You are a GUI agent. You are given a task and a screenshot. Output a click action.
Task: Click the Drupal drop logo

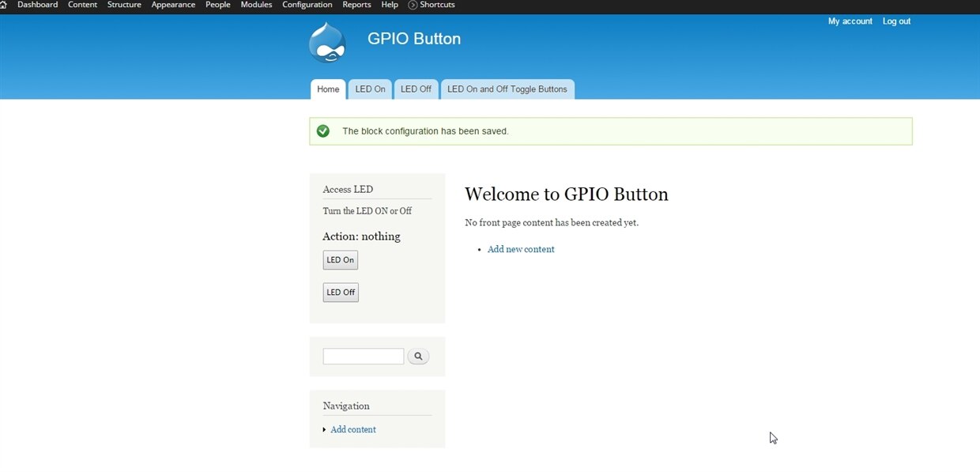327,42
